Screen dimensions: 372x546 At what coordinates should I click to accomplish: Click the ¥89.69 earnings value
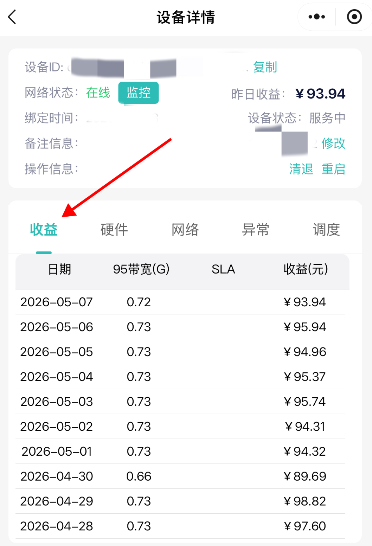305,476
